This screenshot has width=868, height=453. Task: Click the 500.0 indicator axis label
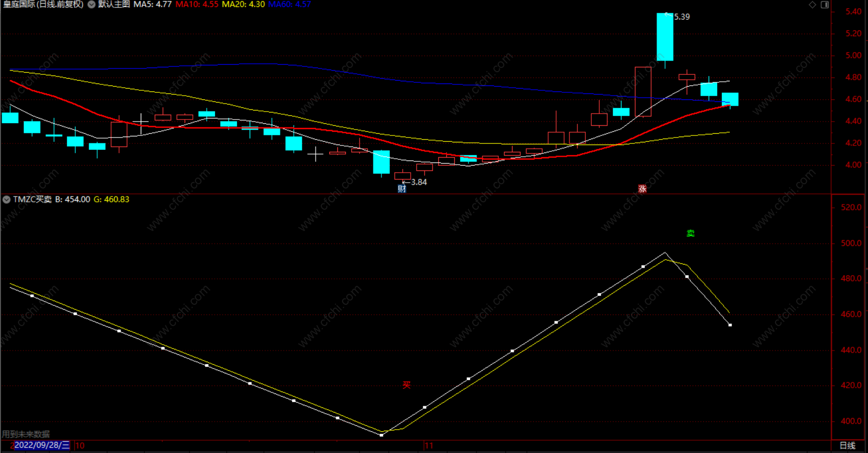click(x=852, y=243)
